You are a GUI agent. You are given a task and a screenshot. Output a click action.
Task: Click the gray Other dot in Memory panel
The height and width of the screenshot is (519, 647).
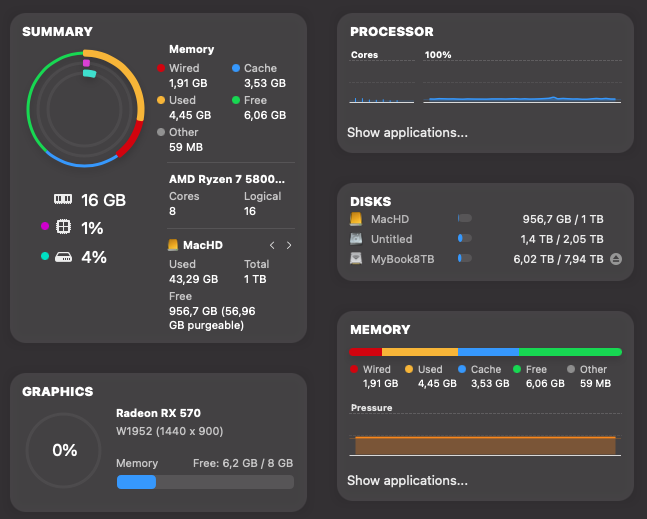tap(571, 369)
